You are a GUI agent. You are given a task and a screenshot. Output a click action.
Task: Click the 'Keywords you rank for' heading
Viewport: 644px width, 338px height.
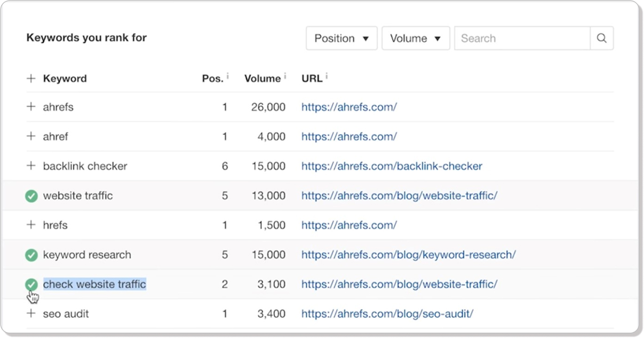coord(86,38)
